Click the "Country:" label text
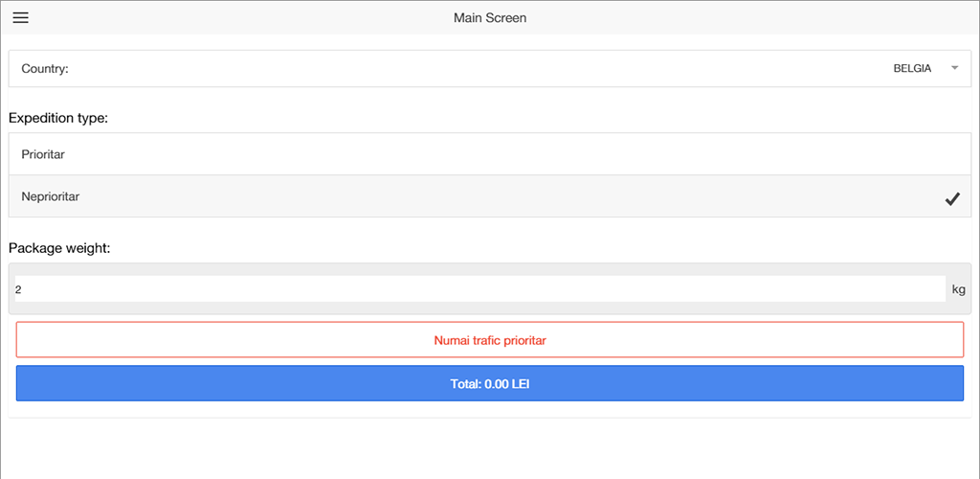This screenshot has width=980, height=479. click(45, 69)
